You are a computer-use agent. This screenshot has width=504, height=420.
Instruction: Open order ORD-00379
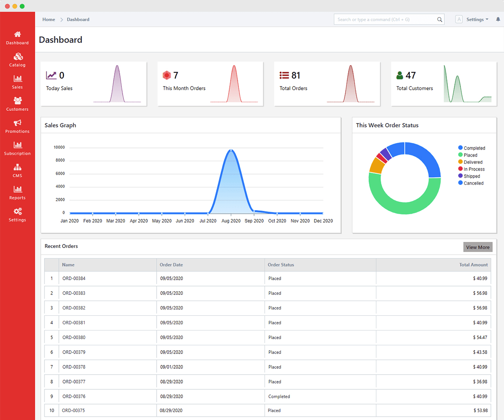tap(74, 352)
